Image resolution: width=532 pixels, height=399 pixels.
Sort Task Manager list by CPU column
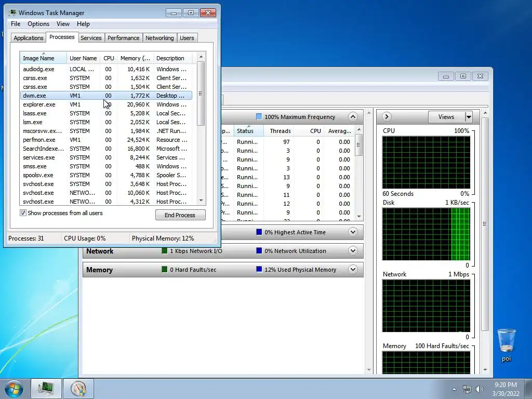click(109, 58)
